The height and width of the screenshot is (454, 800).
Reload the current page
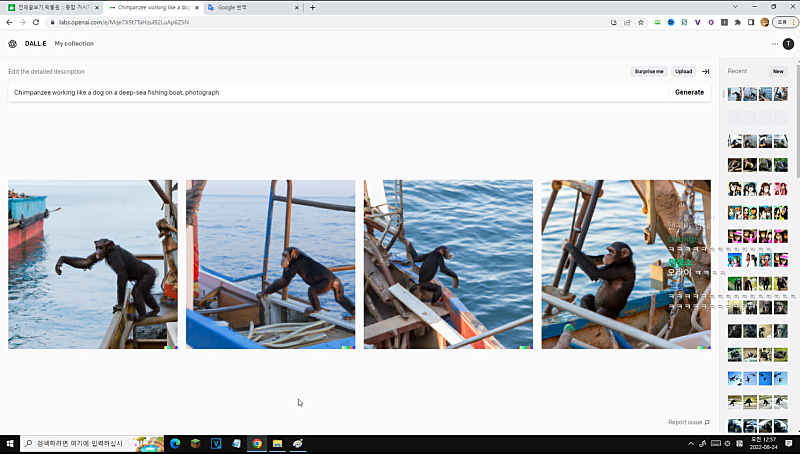[x=36, y=22]
